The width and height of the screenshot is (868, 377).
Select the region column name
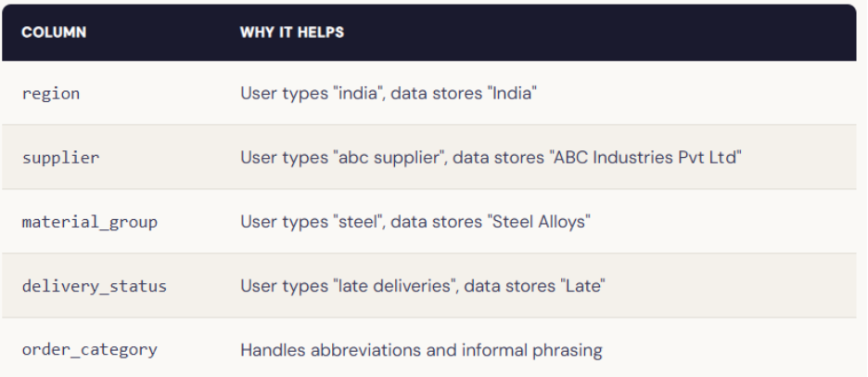click(x=51, y=94)
